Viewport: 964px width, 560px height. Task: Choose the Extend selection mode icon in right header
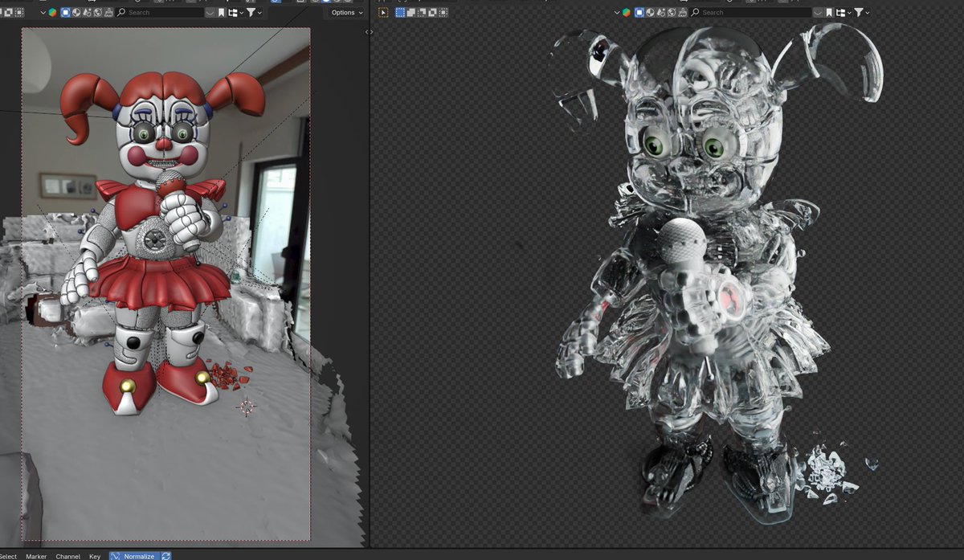coord(411,12)
